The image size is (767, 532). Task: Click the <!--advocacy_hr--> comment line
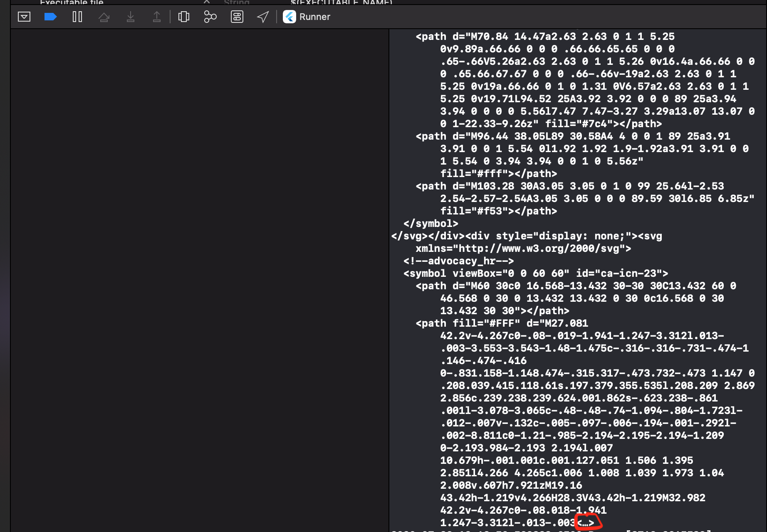[458, 261]
